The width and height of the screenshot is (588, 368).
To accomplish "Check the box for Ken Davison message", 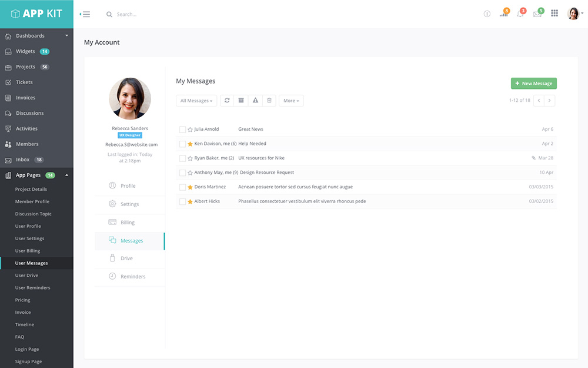I will point(182,144).
